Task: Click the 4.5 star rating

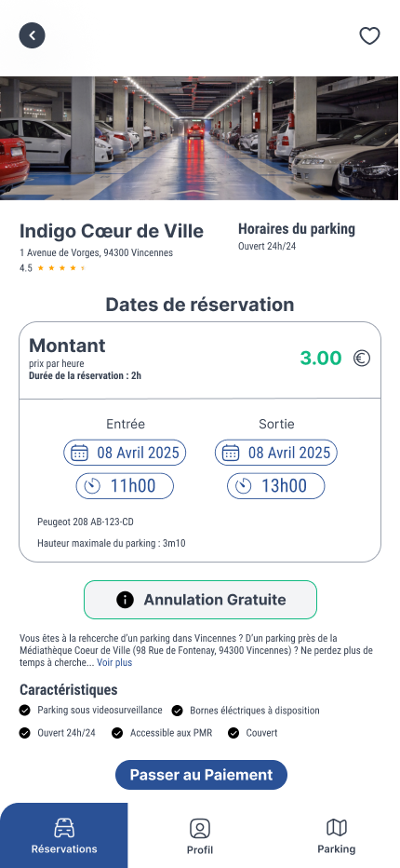Action: pyautogui.click(x=53, y=268)
